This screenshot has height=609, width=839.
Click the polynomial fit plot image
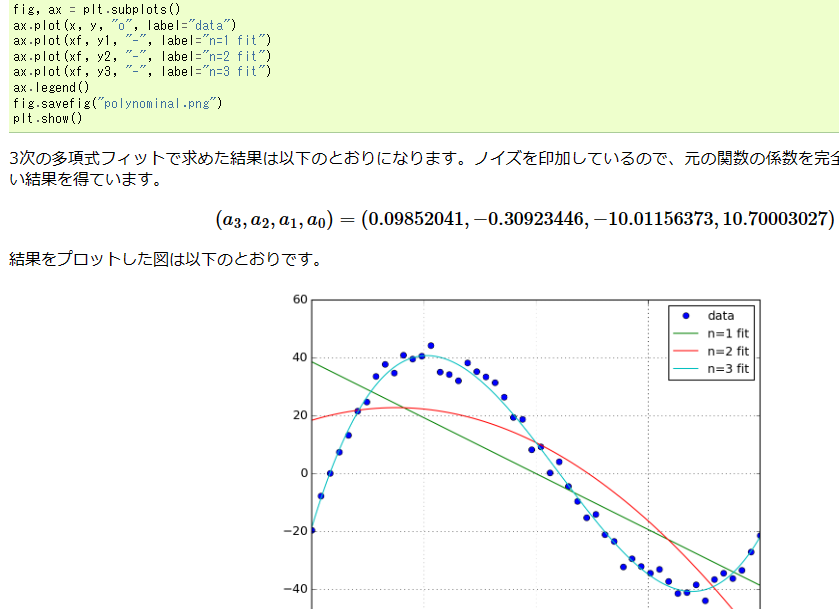tap(522, 450)
